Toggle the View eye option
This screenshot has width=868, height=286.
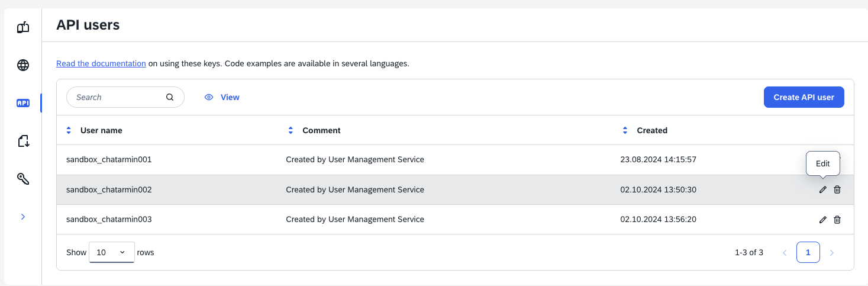[x=222, y=97]
